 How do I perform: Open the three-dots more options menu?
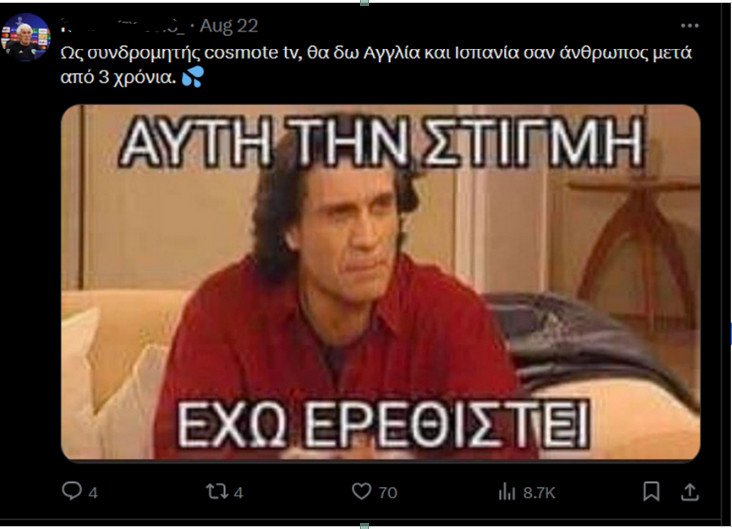click(690, 26)
